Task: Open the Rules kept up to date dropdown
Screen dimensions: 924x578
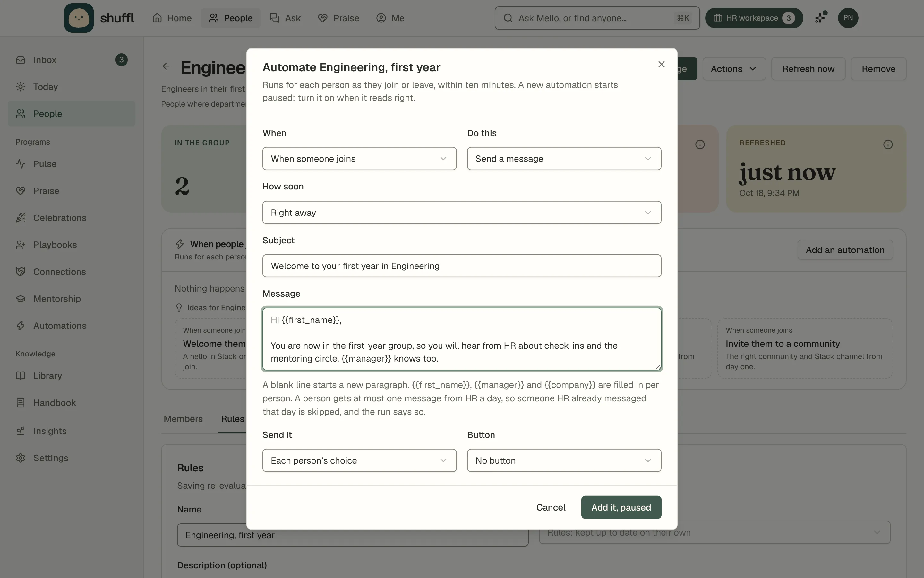Action: 714,533
